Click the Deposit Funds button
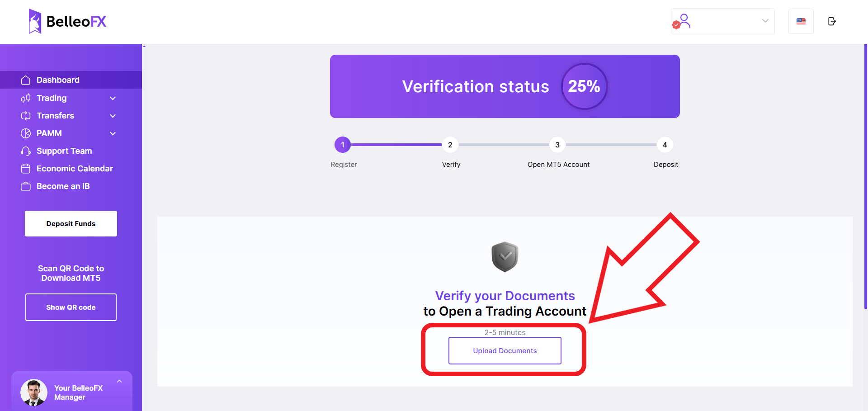868x411 pixels. point(71,223)
